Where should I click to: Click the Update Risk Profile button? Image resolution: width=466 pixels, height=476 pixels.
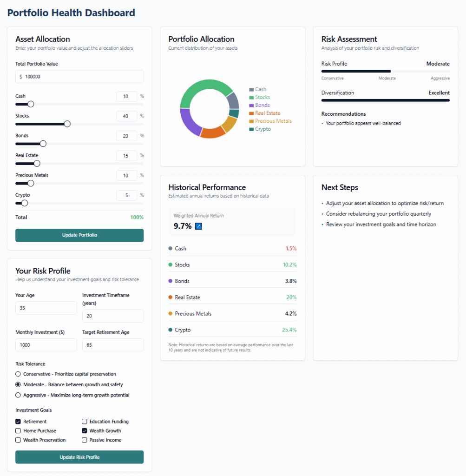tap(79, 457)
